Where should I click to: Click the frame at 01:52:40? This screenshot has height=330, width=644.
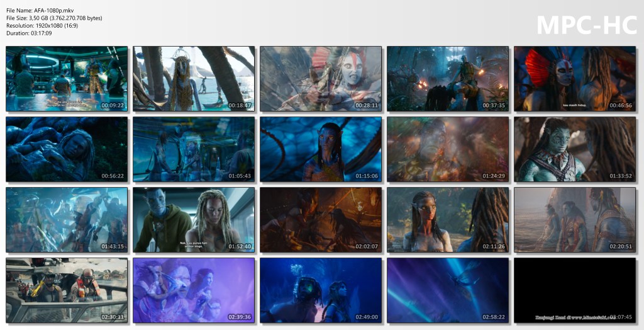(194, 220)
